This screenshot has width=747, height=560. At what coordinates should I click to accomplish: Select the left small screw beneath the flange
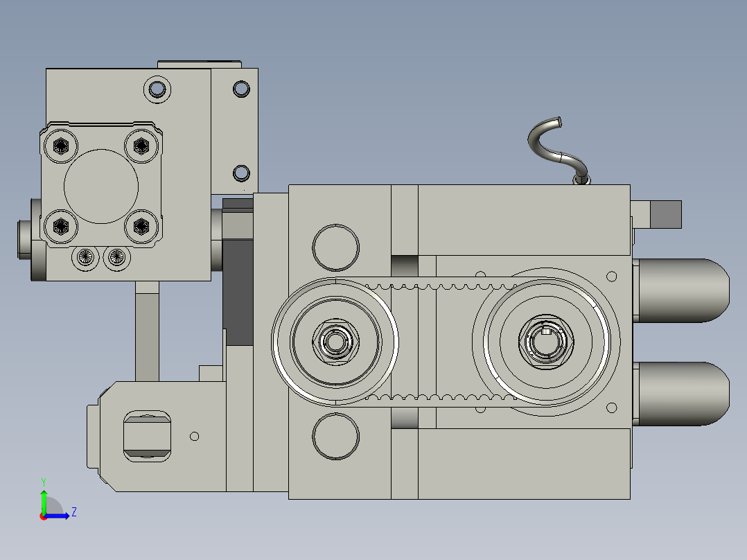85,257
